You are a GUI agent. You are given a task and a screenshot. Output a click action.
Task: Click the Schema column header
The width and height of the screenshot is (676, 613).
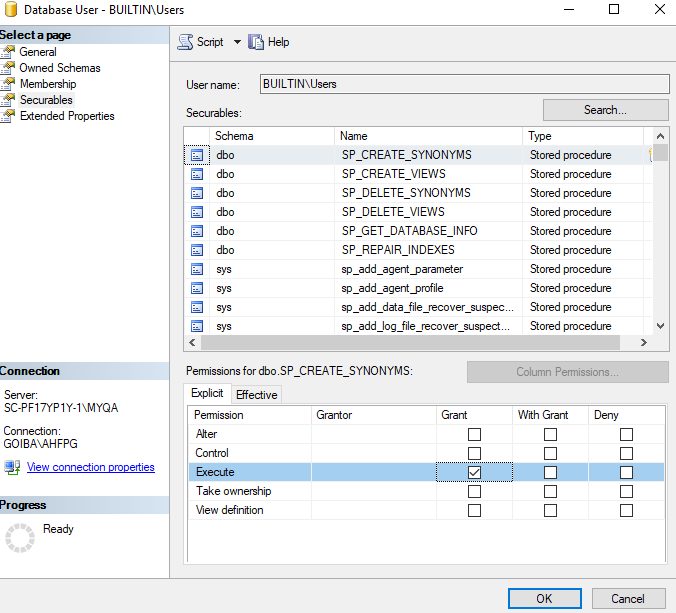(x=272, y=136)
